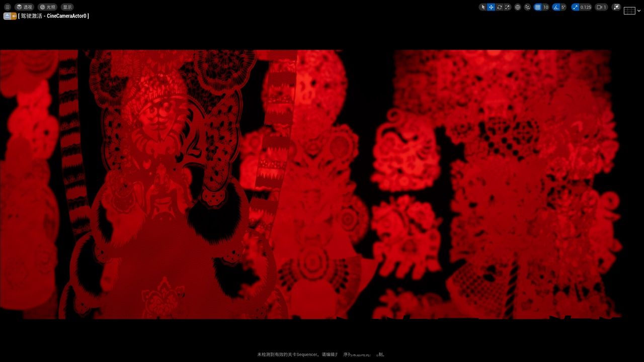Click the surface snapping icon
The image size is (644, 362).
(527, 7)
